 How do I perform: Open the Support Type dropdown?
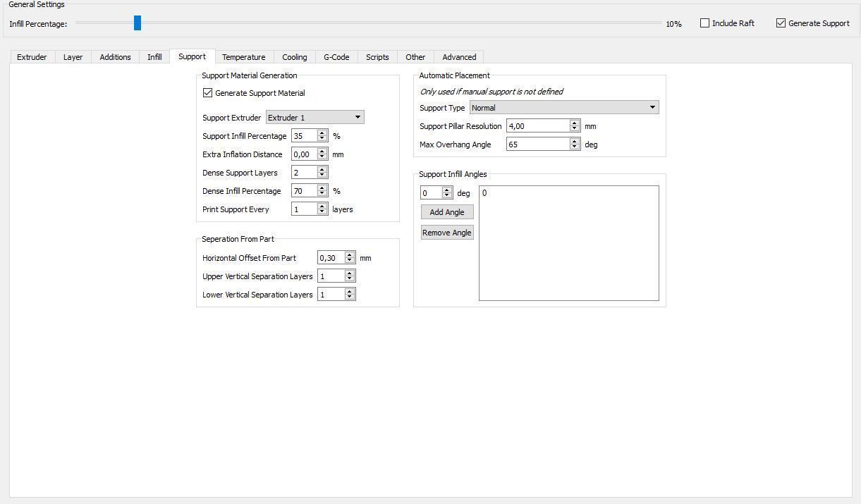564,108
